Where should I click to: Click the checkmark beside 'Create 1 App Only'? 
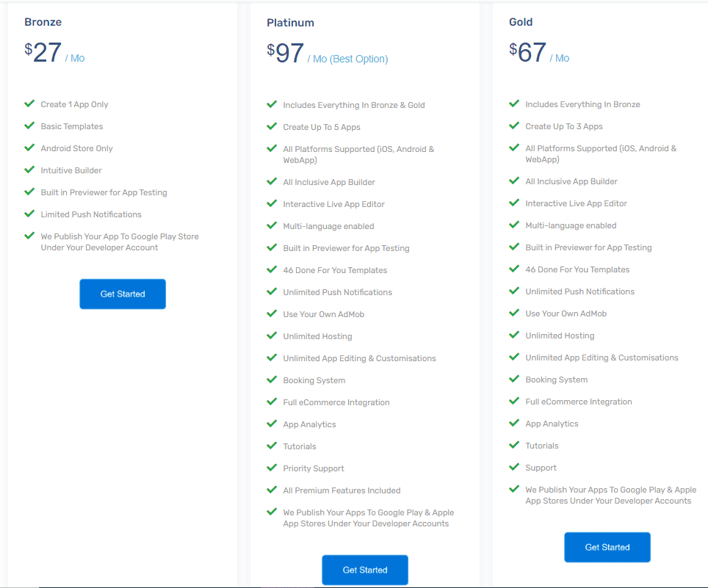[x=29, y=104]
